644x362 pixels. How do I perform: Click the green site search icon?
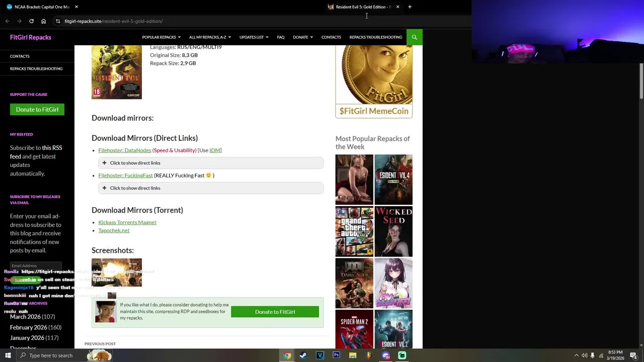[x=415, y=37]
